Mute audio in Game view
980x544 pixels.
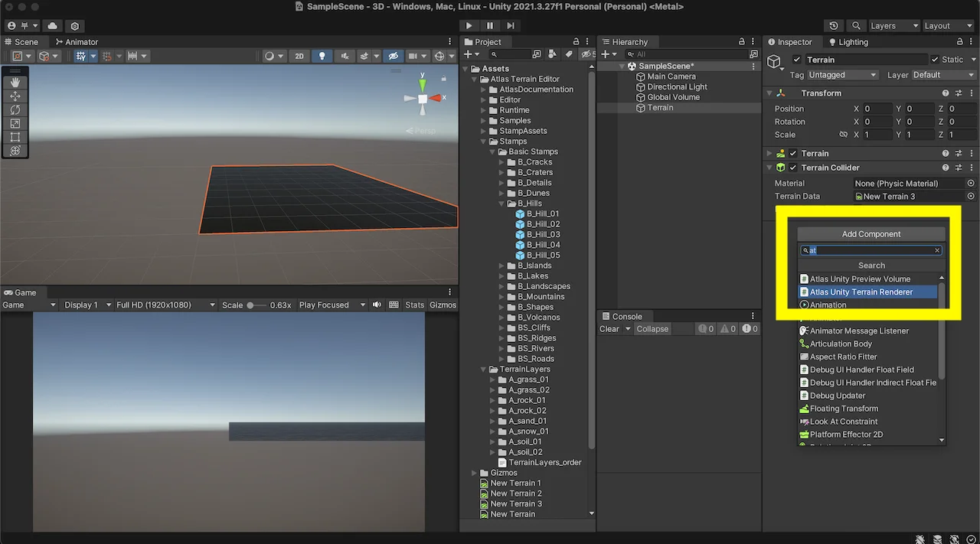pos(377,305)
